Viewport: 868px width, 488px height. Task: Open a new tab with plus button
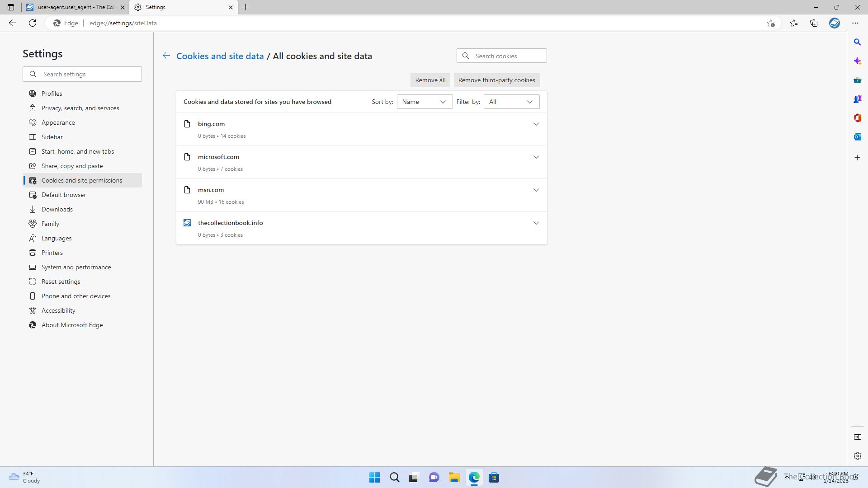click(246, 7)
